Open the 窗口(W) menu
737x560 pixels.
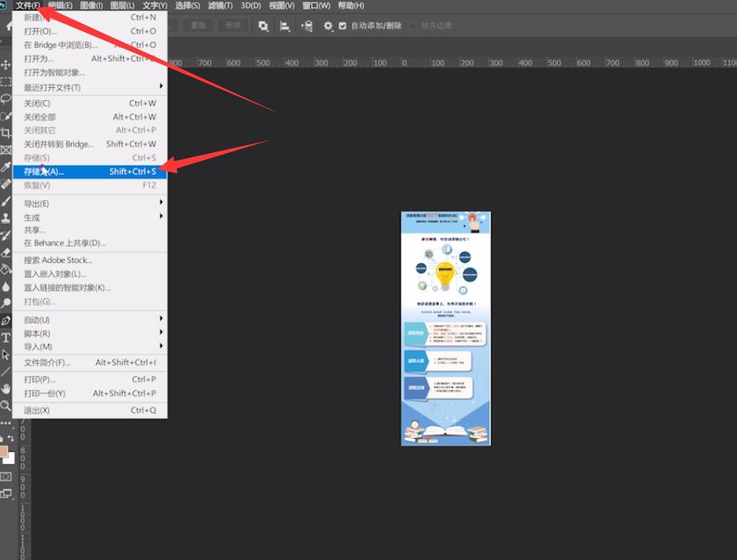click(x=316, y=6)
